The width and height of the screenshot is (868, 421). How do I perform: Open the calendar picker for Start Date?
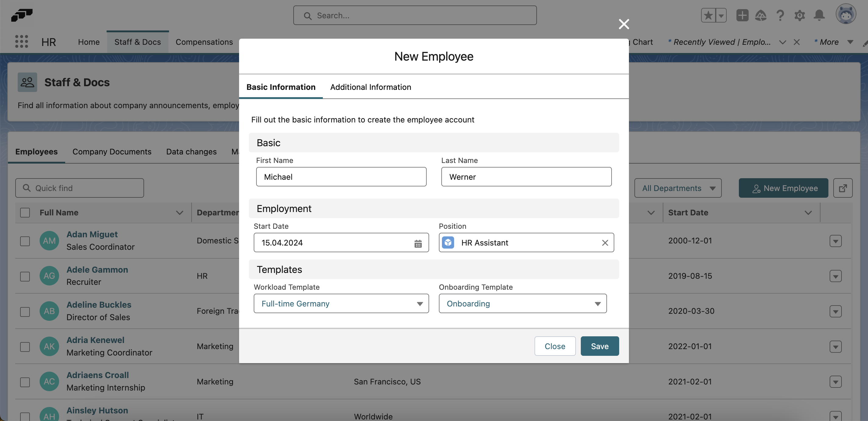coord(418,243)
